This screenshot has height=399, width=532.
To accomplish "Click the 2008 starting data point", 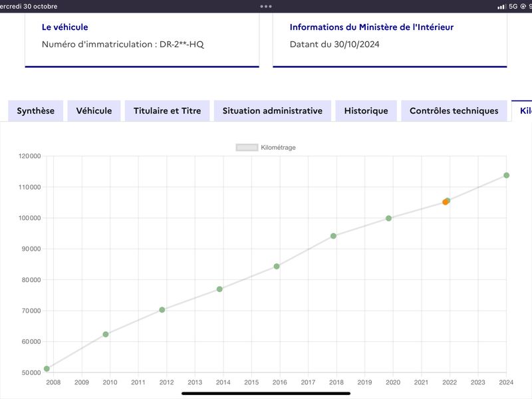I will coord(47,369).
